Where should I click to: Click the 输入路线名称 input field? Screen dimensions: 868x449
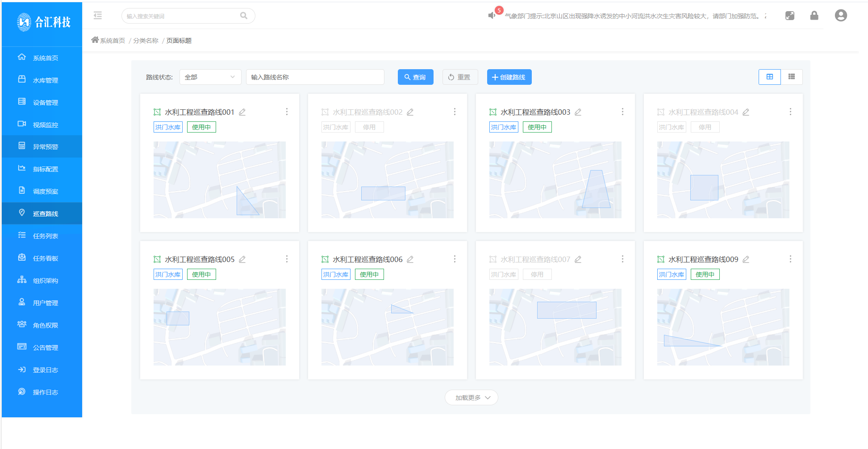point(315,77)
